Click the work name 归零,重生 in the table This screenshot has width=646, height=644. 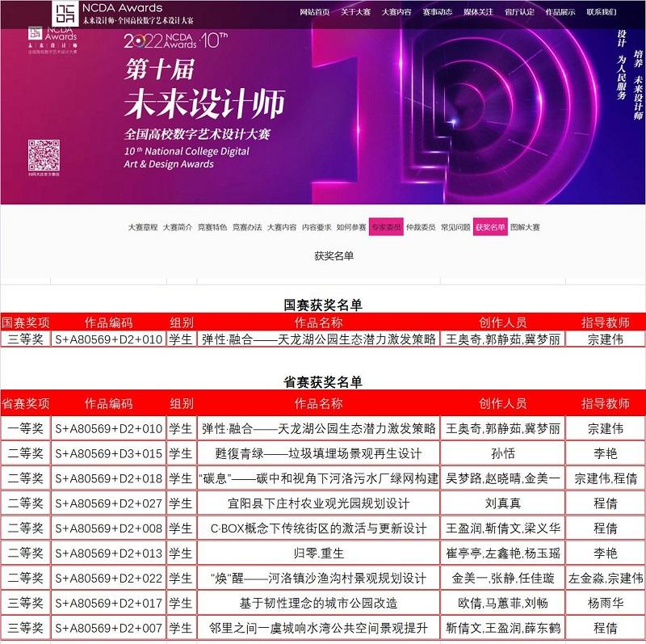[x=318, y=554]
